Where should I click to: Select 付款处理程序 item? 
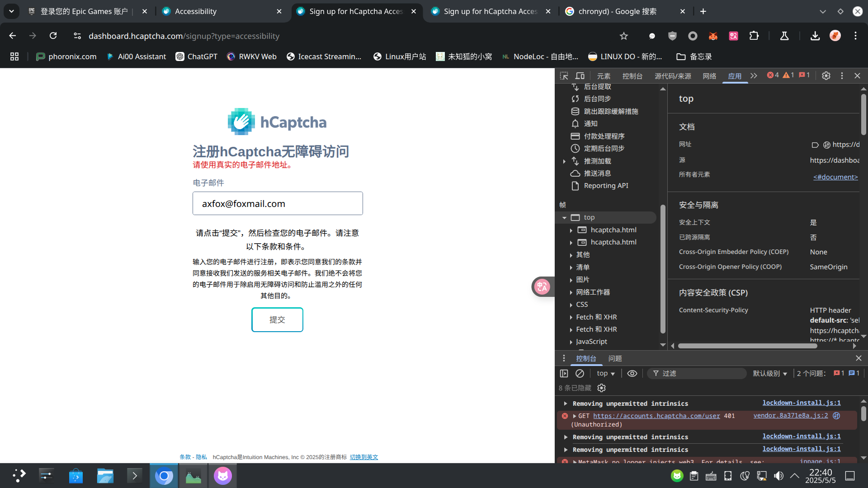[604, 136]
